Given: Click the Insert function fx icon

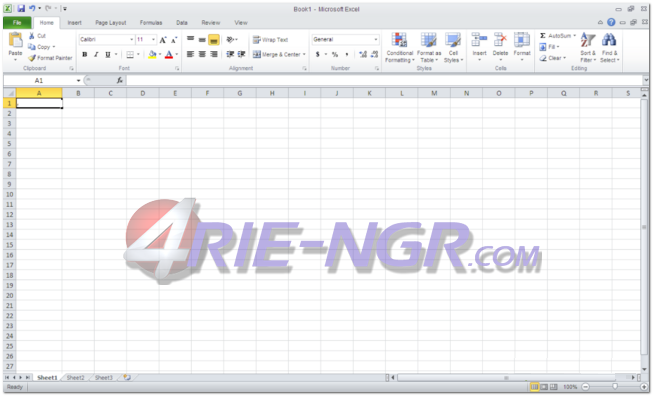Looking at the screenshot, I should pos(120,80).
